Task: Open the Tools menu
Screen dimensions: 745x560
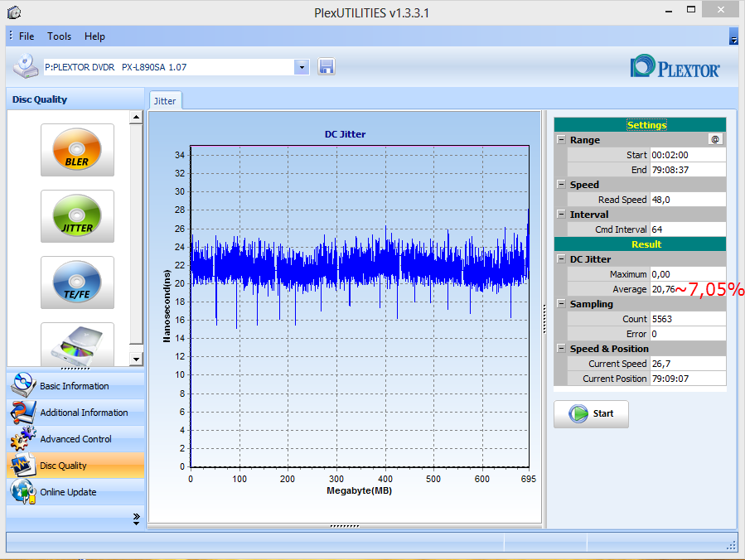Action: click(x=59, y=36)
